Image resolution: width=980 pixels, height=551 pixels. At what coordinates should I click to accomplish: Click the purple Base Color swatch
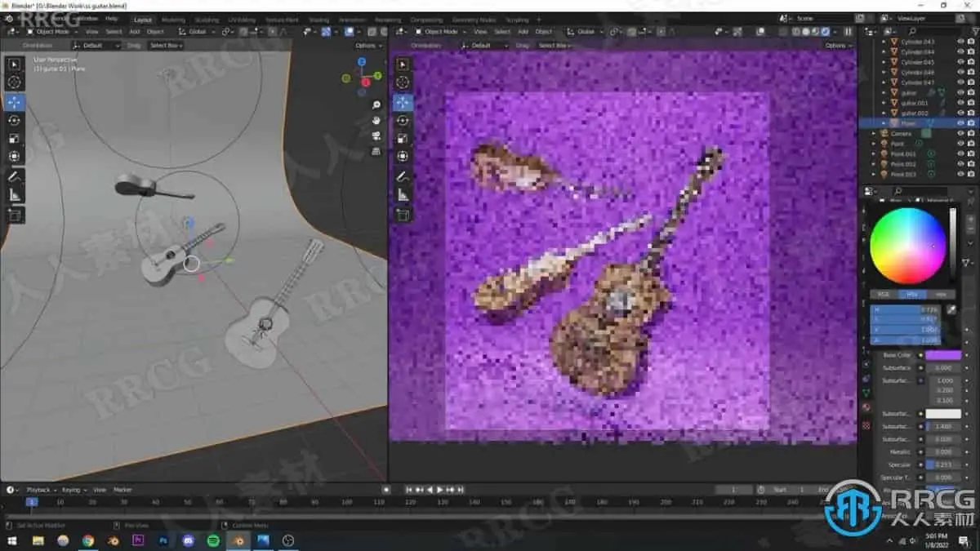(x=942, y=355)
